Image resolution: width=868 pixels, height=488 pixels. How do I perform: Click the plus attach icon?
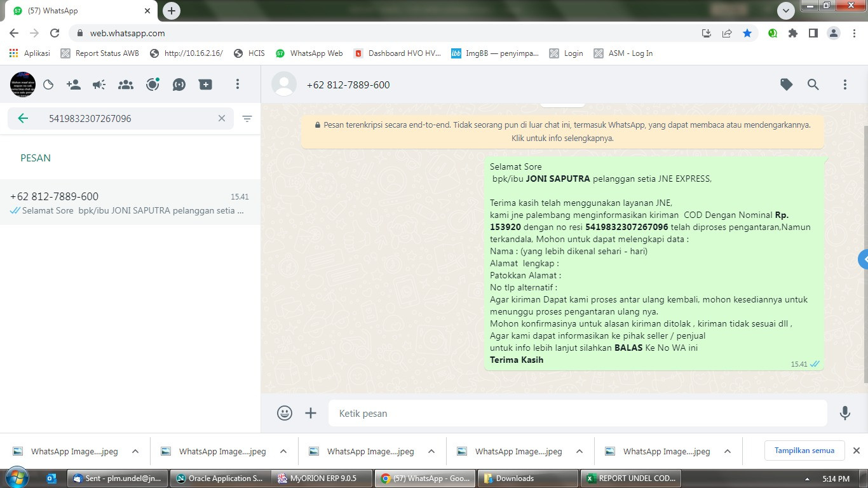(311, 413)
